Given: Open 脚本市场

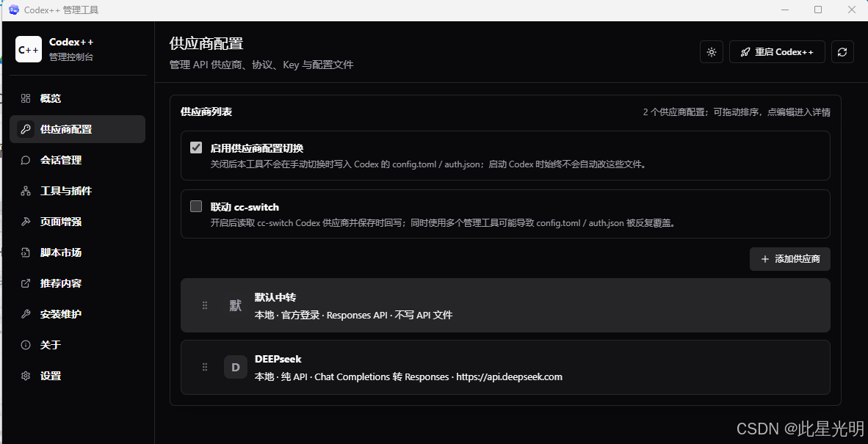Looking at the screenshot, I should pyautogui.click(x=78, y=252).
